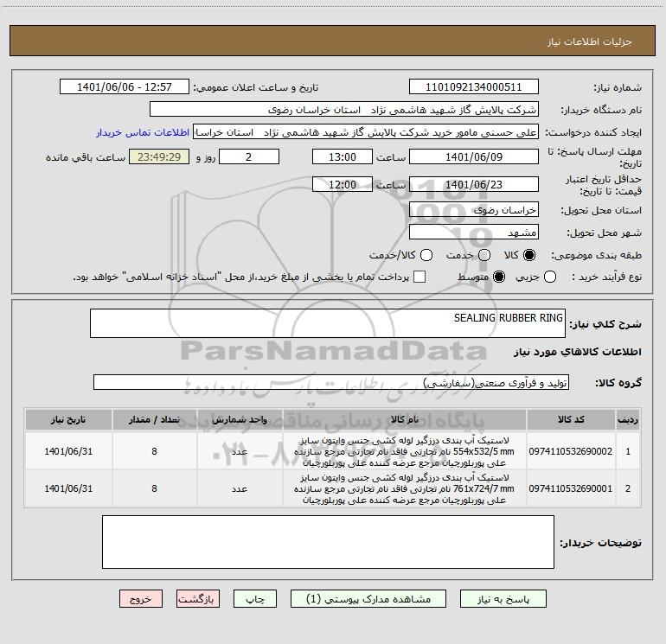Click quantity 8 in row 2

point(154,488)
